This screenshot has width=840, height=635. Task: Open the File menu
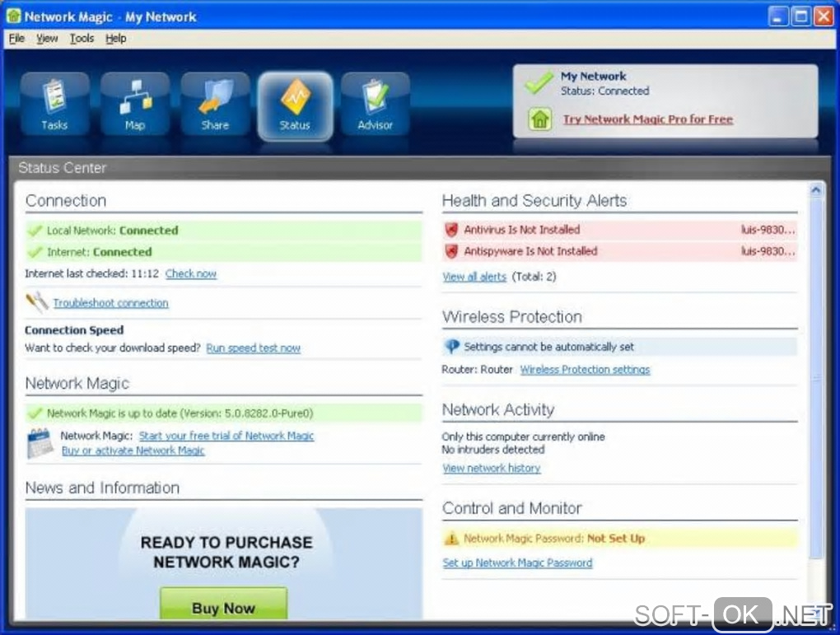pyautogui.click(x=16, y=39)
